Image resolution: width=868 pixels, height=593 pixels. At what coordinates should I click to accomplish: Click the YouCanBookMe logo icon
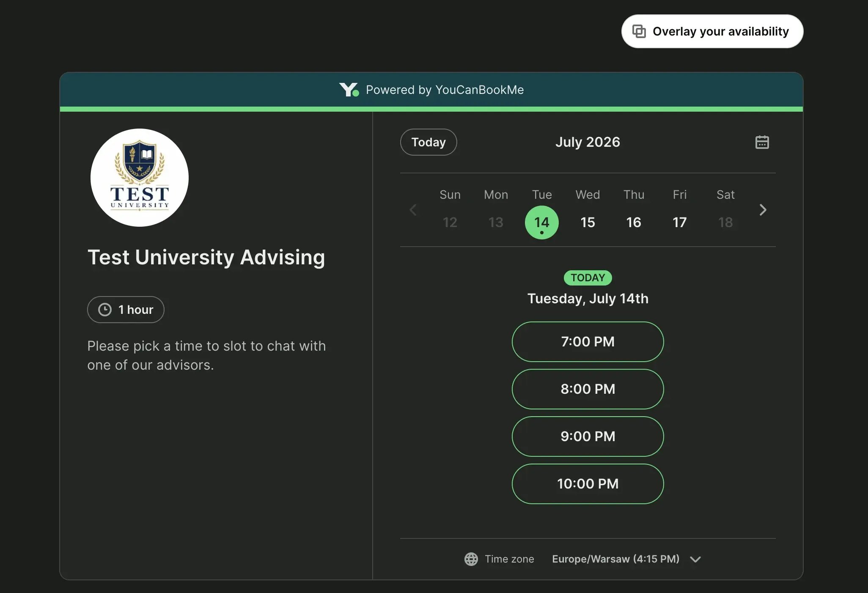(x=349, y=90)
